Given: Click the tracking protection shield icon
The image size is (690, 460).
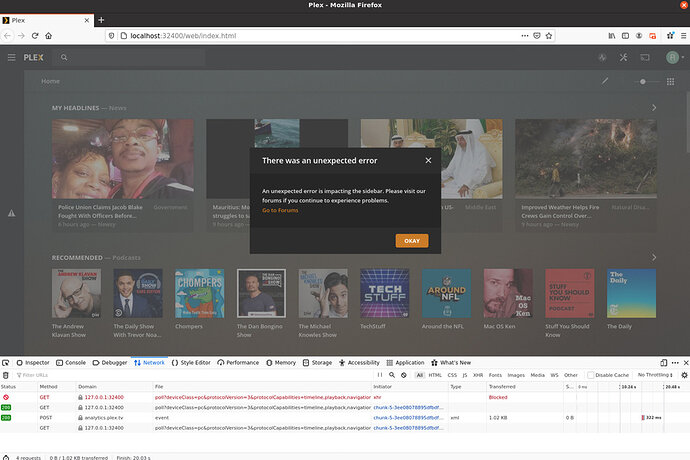Looking at the screenshot, I should tap(111, 36).
